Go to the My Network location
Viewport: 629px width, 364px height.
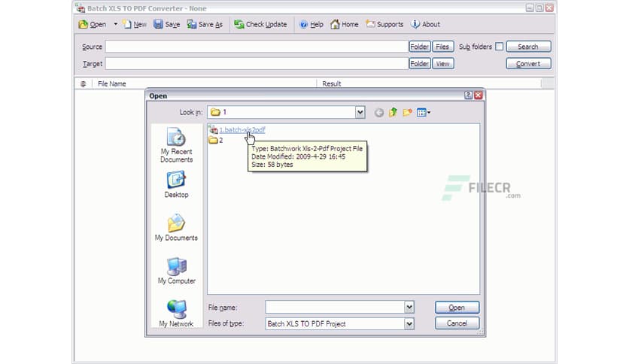[177, 313]
